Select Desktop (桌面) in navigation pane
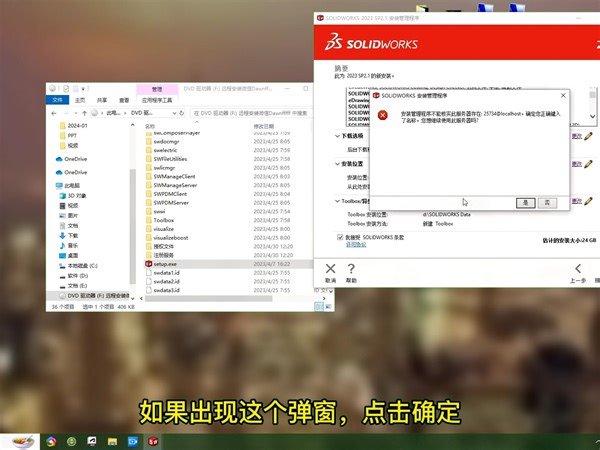Screen dimensions: 600x450 [68, 255]
